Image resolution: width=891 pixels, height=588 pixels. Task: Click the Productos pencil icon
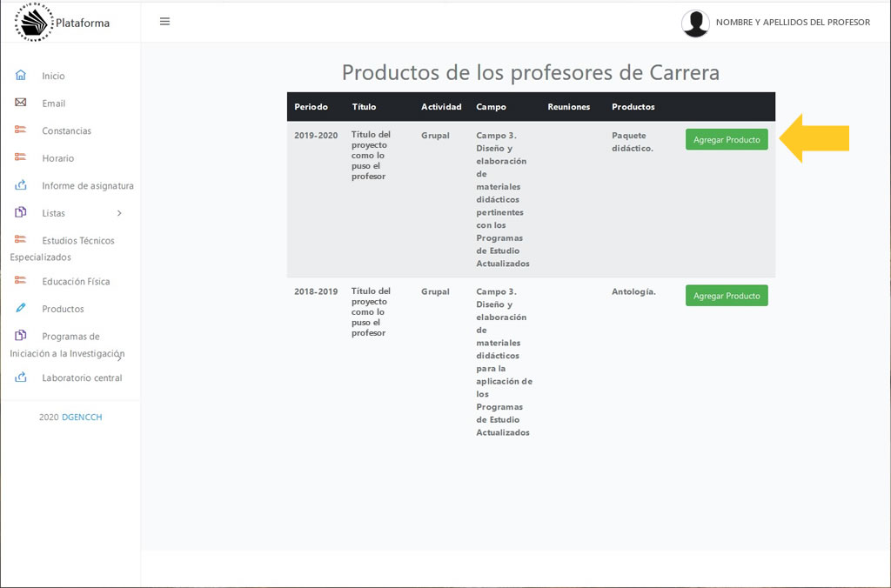[21, 307]
